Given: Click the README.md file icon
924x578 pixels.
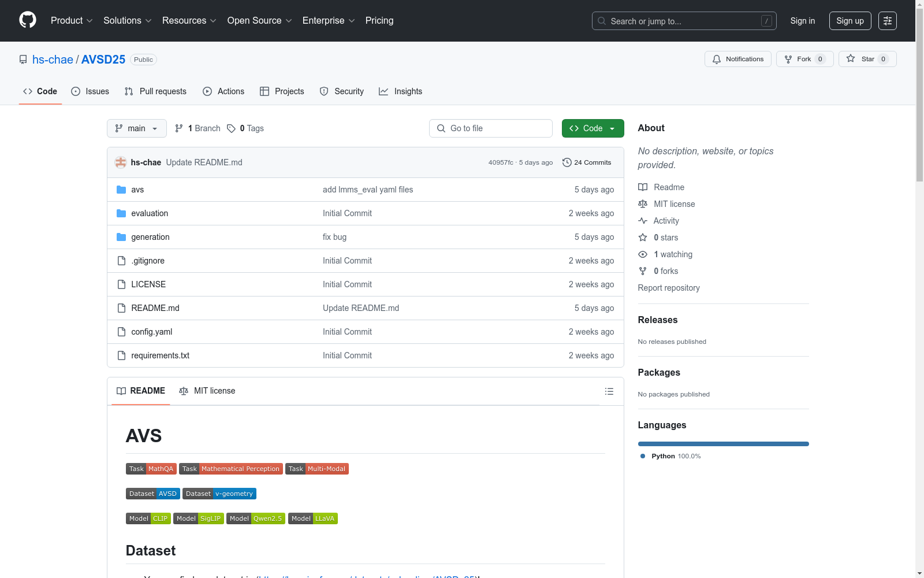Looking at the screenshot, I should (x=121, y=308).
